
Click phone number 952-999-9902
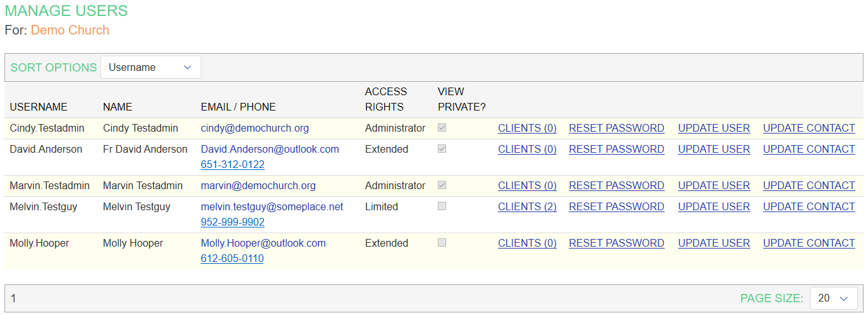tap(233, 222)
